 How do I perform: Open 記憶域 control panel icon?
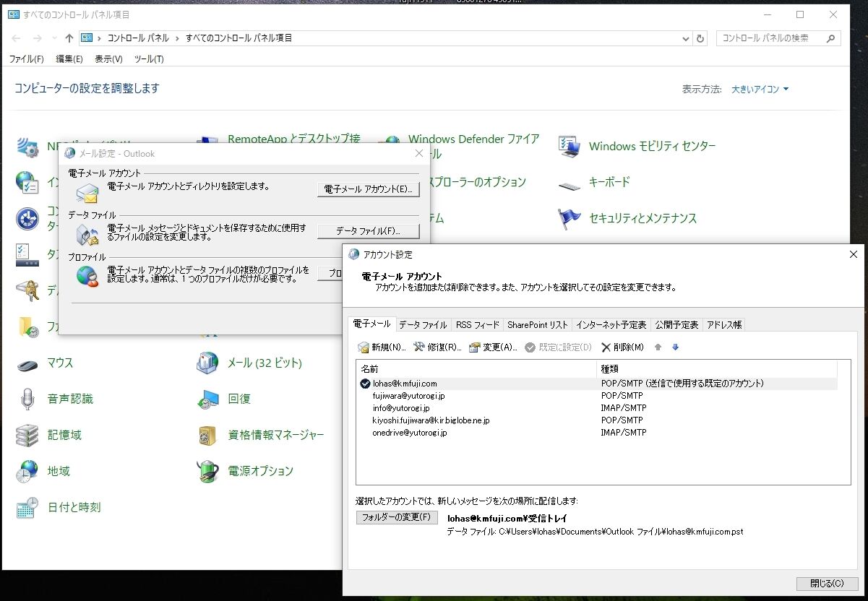click(27, 435)
